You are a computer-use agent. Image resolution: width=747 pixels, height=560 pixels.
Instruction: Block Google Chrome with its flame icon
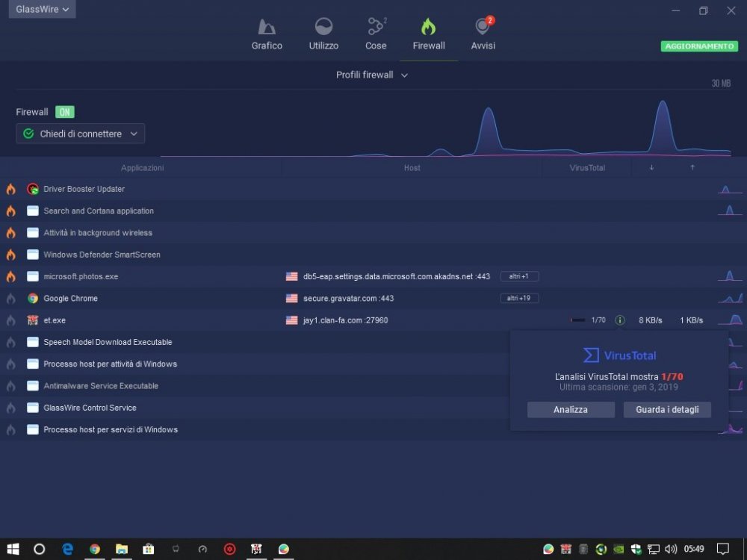pyautogui.click(x=11, y=299)
